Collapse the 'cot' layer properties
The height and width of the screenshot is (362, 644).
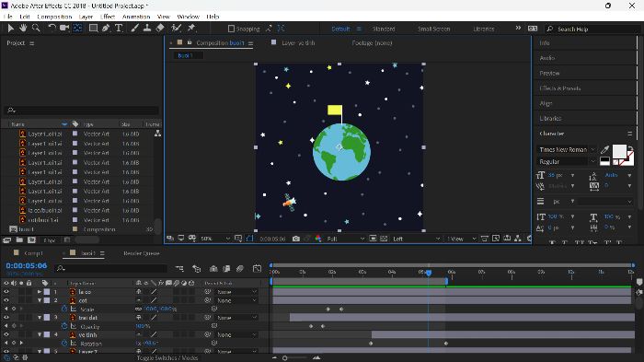(x=40, y=300)
